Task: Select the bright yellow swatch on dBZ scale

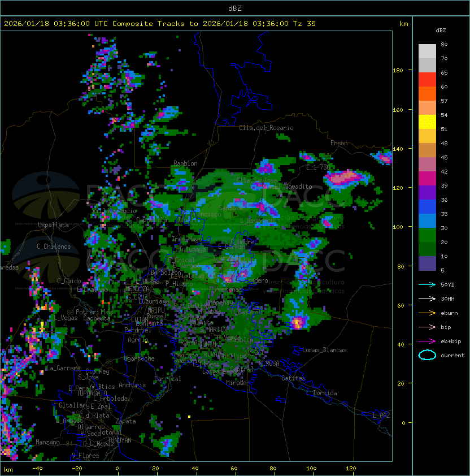Action: [427, 122]
